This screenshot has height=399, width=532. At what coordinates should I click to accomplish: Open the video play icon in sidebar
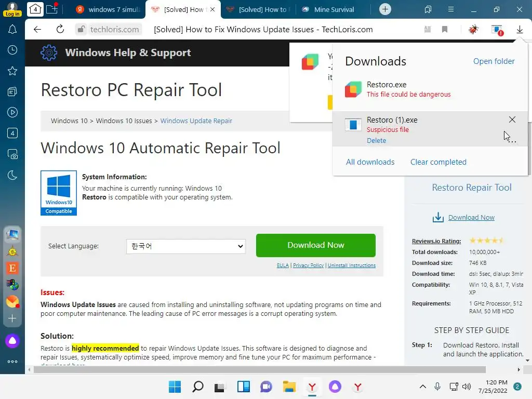[12, 112]
